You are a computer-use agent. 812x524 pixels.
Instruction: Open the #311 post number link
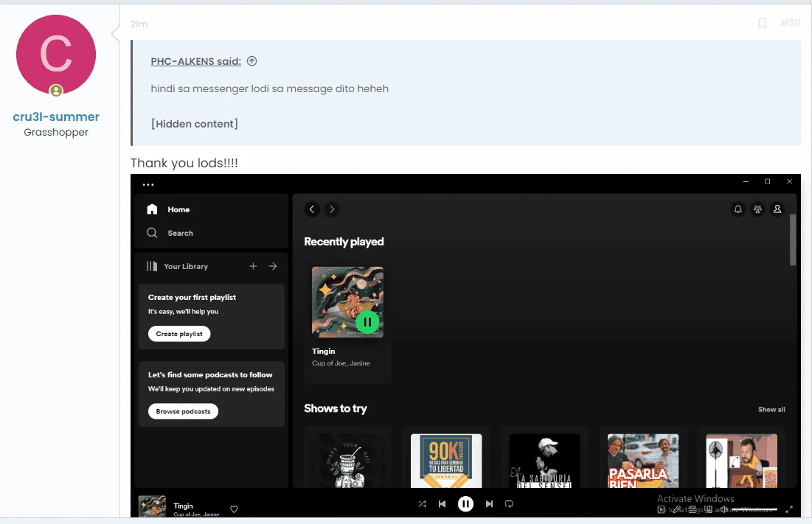click(x=791, y=24)
